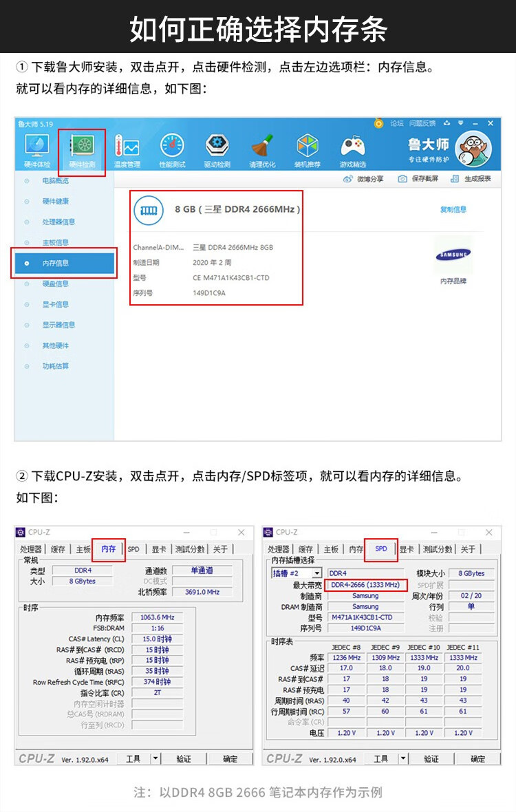Click 北桥频率 3691.0 MHz field

point(202,592)
